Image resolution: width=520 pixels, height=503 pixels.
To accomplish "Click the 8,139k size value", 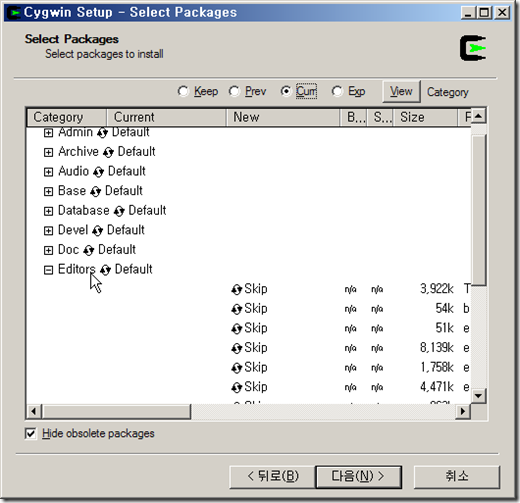I will tap(436, 348).
